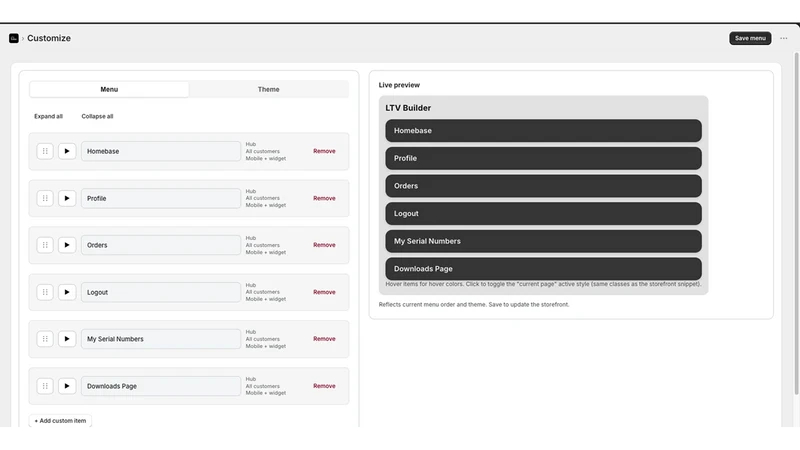
Task: Grab the drag handle for Homebase
Action: coord(45,151)
